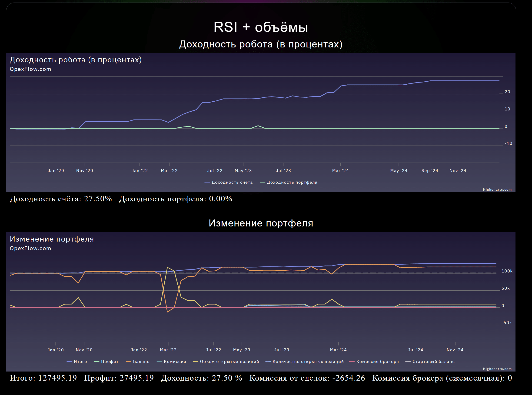The height and width of the screenshot is (395, 532).
Task: Click the -50k y-axis label
Action: [507, 323]
